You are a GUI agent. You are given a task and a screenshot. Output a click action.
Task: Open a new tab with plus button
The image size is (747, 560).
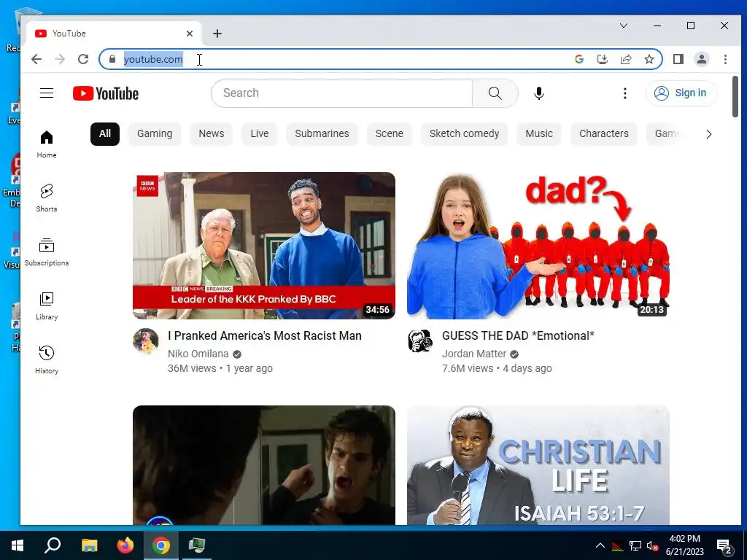tap(217, 34)
